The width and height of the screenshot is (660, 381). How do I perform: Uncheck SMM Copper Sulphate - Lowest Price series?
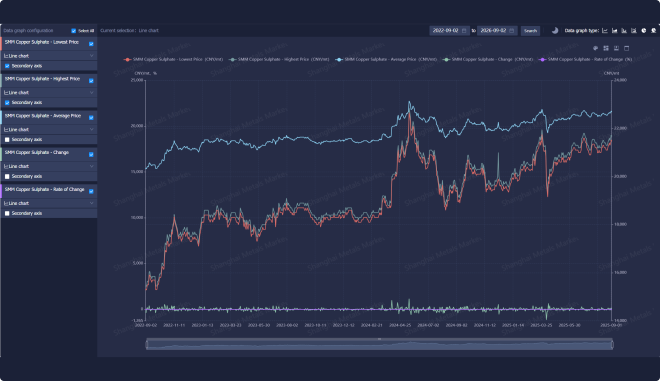pyautogui.click(x=91, y=44)
